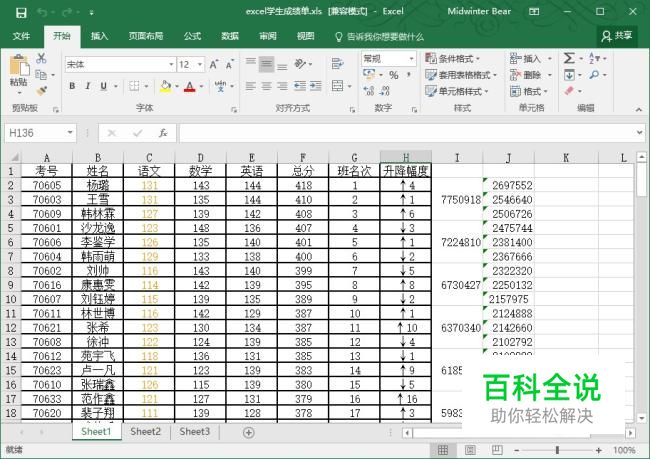
Task: Toggle wrap text
Action: pos(338,64)
